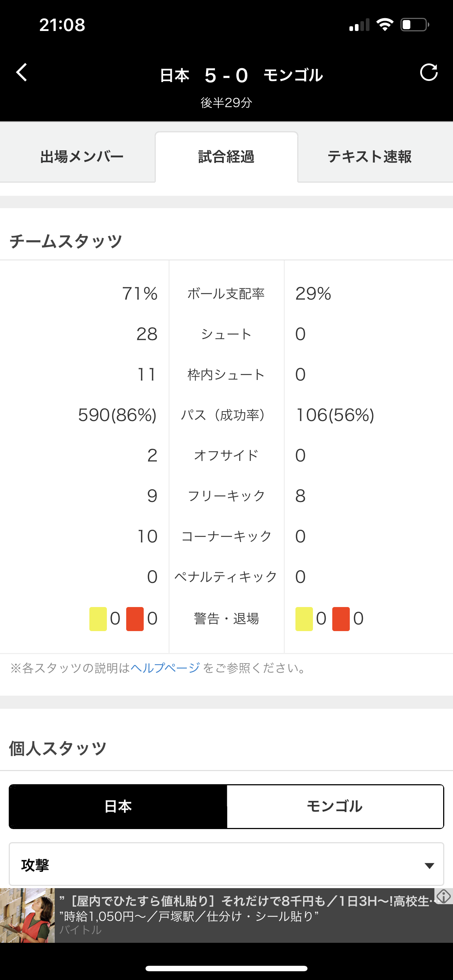Tap the ad info icon
Viewport: 453px width, 980px height.
tap(444, 897)
